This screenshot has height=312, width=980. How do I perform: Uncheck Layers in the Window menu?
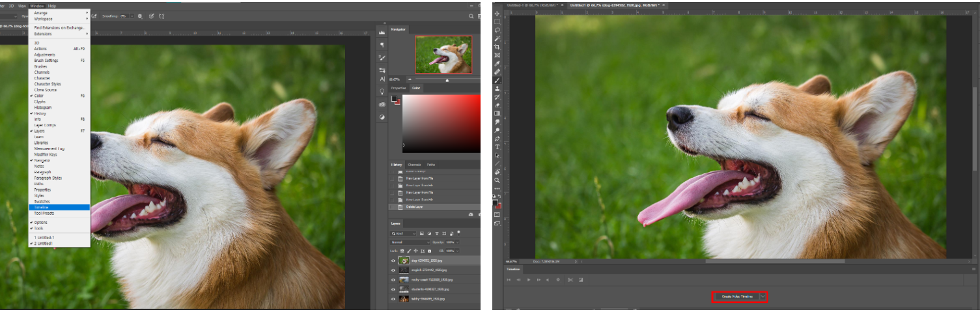tap(59, 131)
